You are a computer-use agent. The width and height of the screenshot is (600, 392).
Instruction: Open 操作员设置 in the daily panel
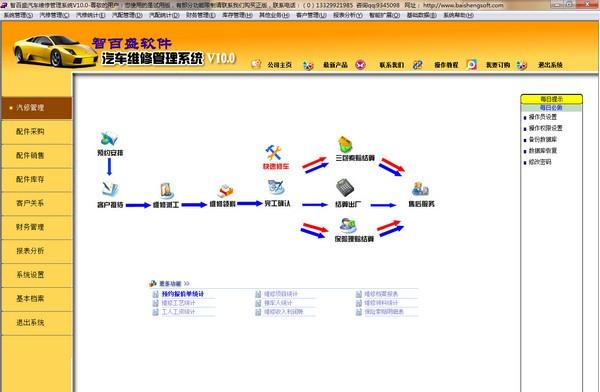pos(543,117)
